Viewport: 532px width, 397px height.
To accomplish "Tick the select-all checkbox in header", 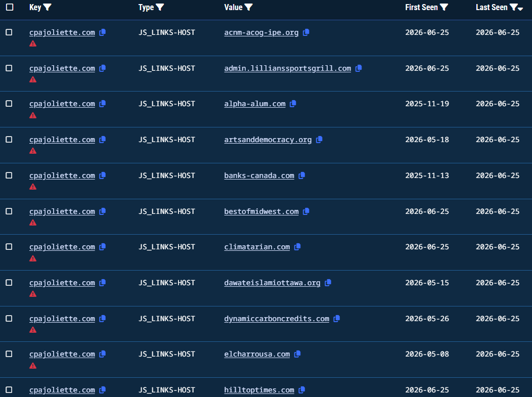I will tap(10, 7).
